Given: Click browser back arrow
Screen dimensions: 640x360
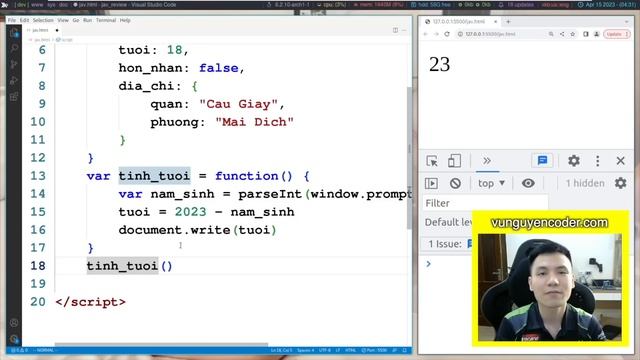Looking at the screenshot, I should tap(426, 34).
